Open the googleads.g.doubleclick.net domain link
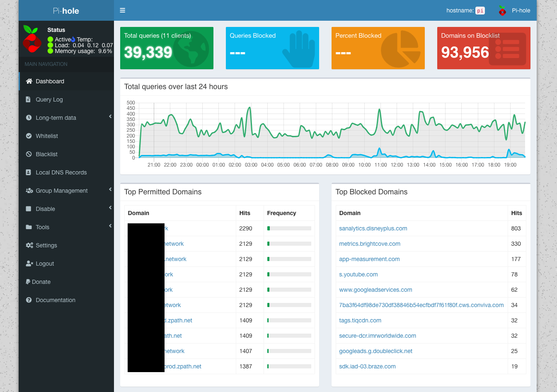 (x=375, y=351)
